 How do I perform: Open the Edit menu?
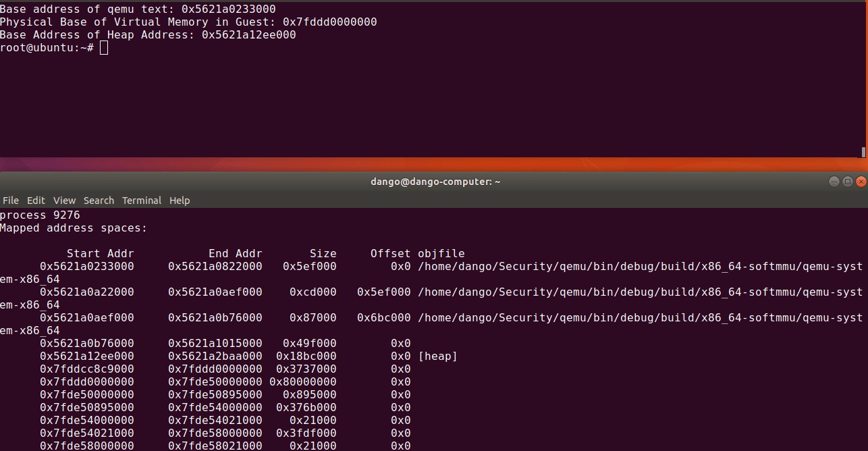click(36, 201)
